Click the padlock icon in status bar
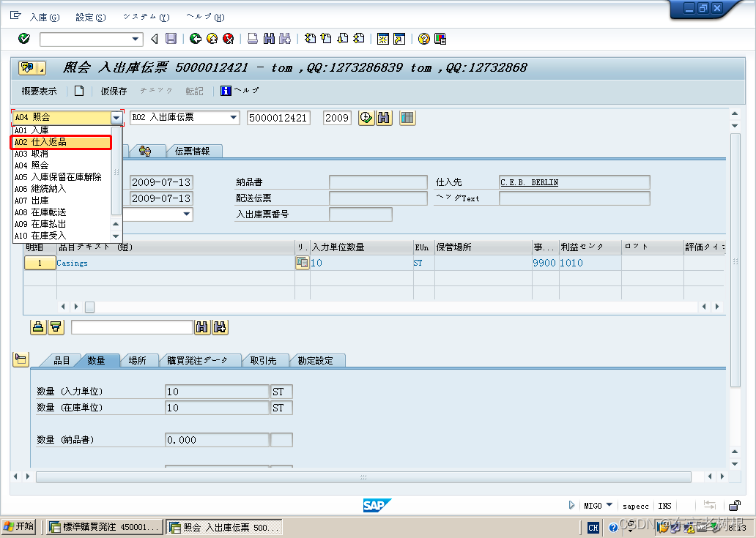The width and height of the screenshot is (756, 538). [x=734, y=505]
